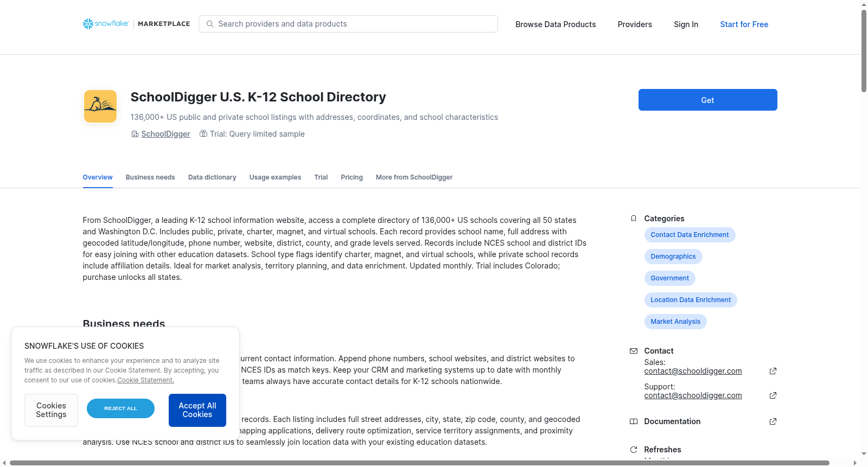Click the SchoolDigger product logo thumbnail
The width and height of the screenshot is (868, 467).
pyautogui.click(x=100, y=106)
